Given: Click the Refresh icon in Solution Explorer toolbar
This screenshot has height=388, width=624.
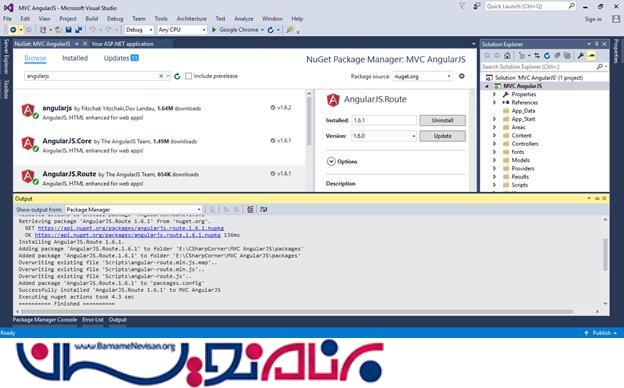Looking at the screenshot, I should coord(547,56).
